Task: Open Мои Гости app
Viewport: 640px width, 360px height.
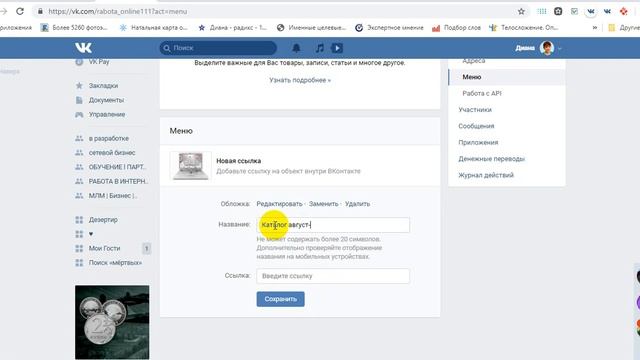Action: click(x=104, y=248)
